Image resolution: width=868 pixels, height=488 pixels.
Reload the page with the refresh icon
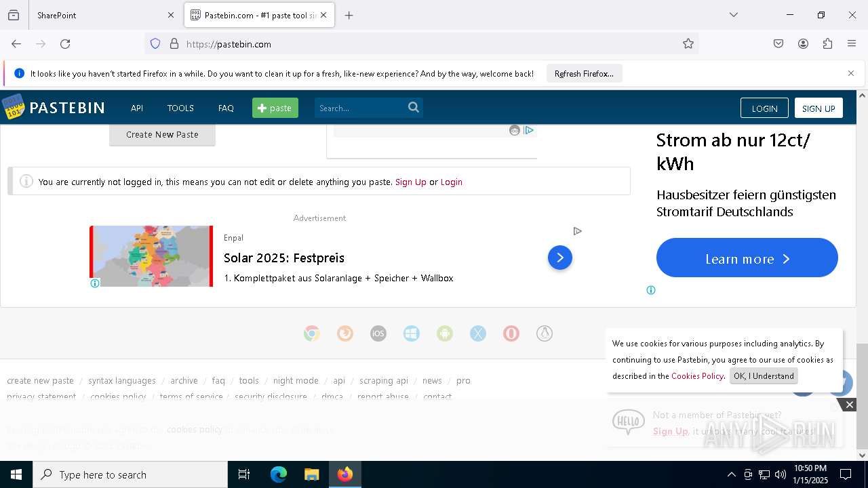(x=65, y=44)
